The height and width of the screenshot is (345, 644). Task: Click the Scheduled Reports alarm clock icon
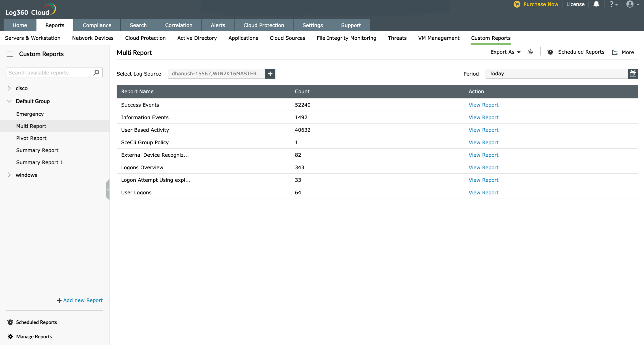click(550, 52)
